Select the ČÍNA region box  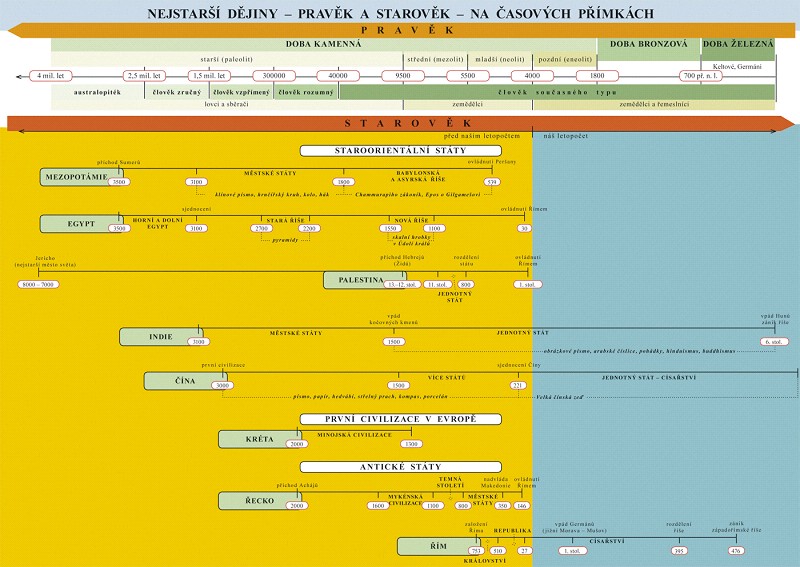(x=186, y=381)
